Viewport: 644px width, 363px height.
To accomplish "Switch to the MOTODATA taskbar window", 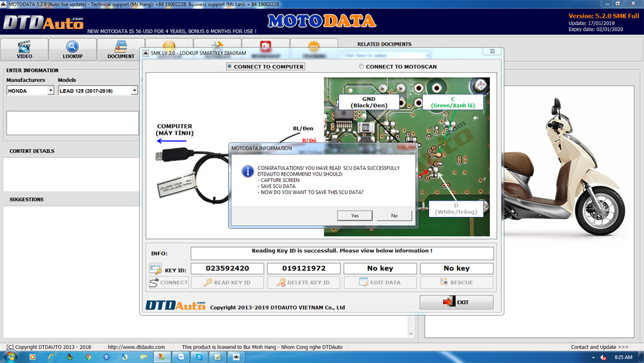I will point(236,357).
